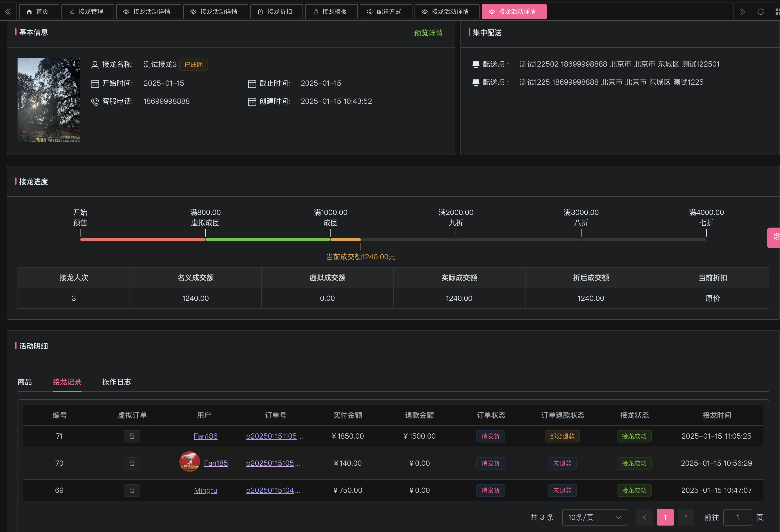Click the calendar icon beside 创建时间
Image resolution: width=780 pixels, height=532 pixels.
point(252,102)
